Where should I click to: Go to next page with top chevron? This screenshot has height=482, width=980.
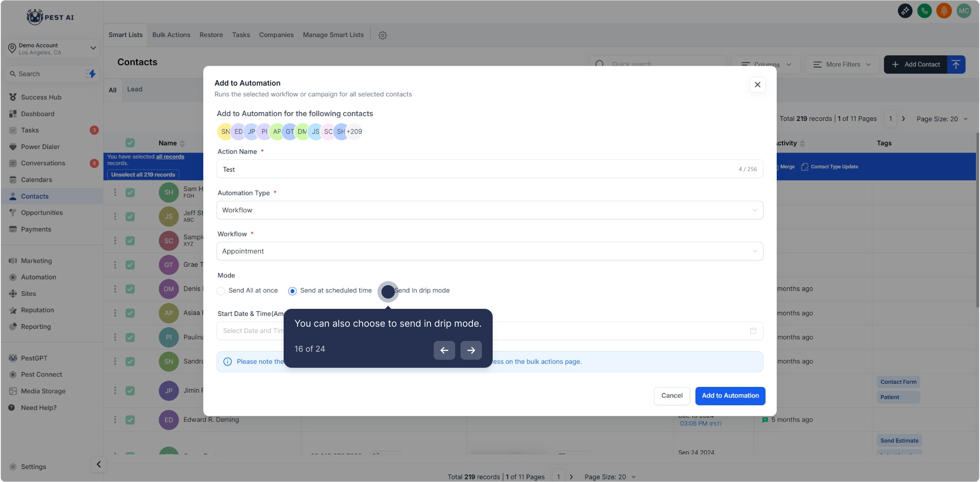click(903, 119)
